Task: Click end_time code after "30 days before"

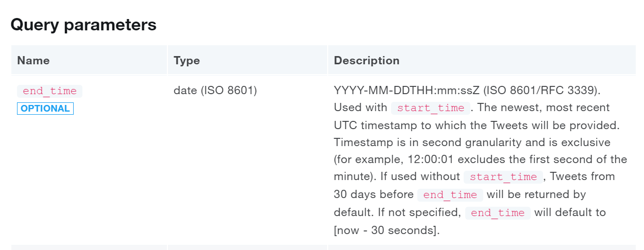Action: tap(450, 195)
